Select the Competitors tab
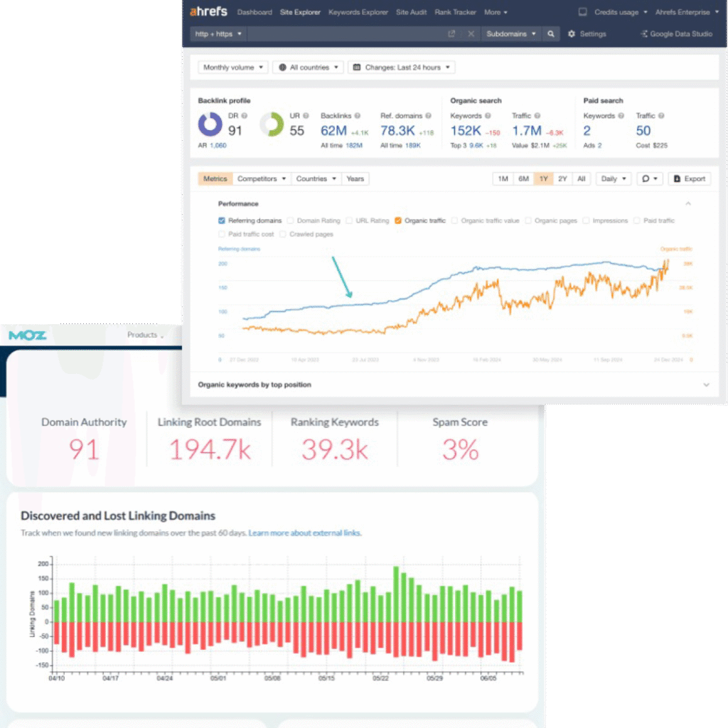Viewport: 728px width, 728px height. [x=262, y=179]
